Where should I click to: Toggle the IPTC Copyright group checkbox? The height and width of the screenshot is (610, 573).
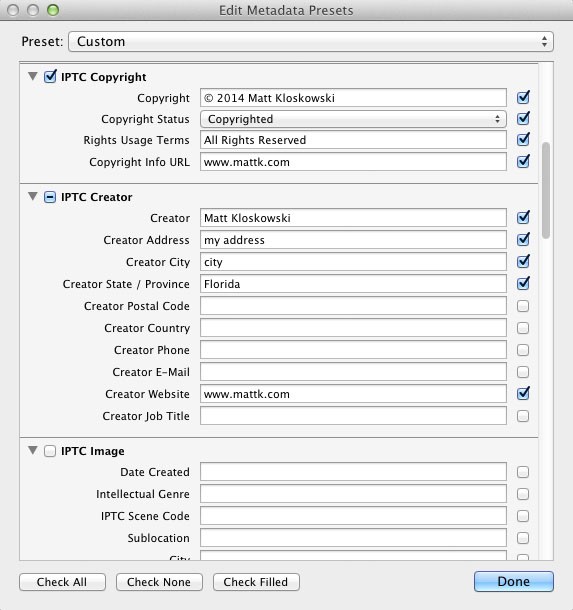click(50, 76)
